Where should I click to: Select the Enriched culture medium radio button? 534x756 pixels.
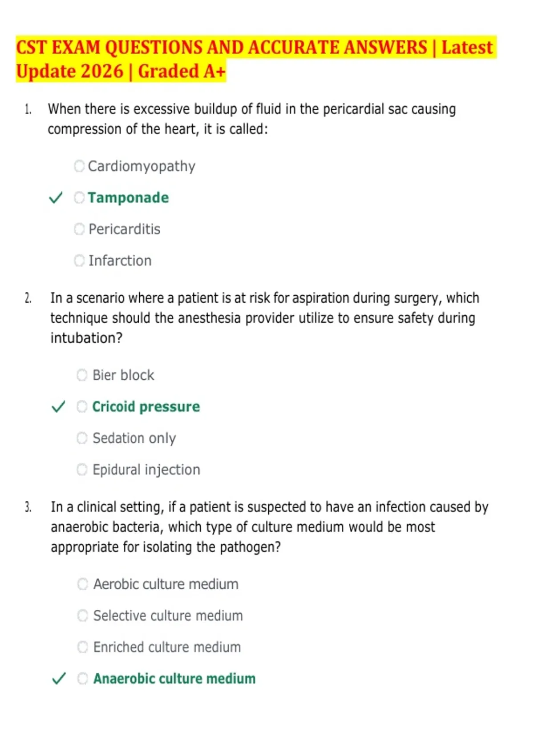tap(83, 647)
